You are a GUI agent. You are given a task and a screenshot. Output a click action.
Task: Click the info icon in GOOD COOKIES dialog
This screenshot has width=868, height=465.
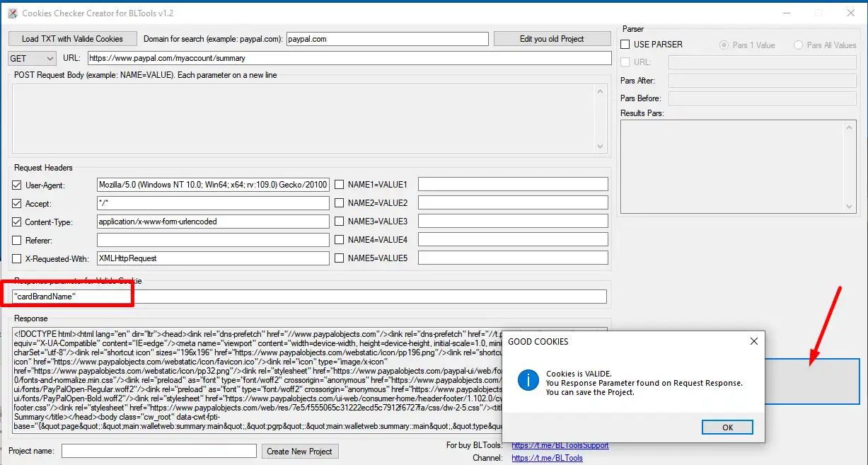click(x=528, y=379)
